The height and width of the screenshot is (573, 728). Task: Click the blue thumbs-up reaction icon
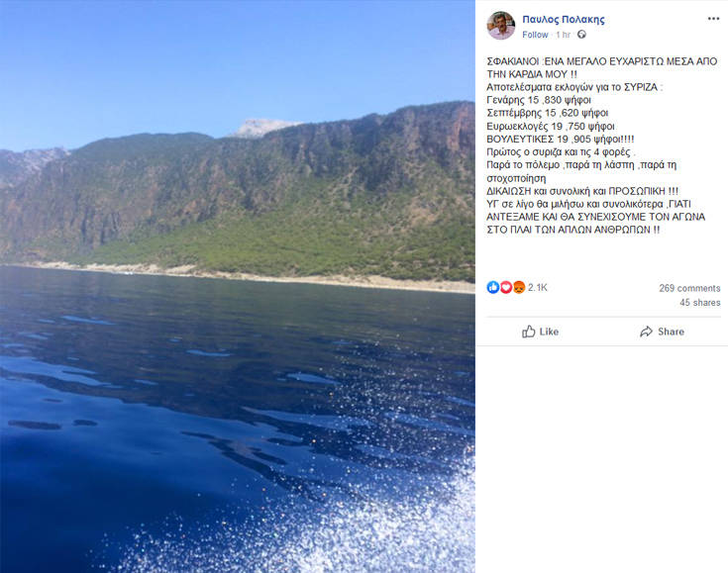click(493, 287)
